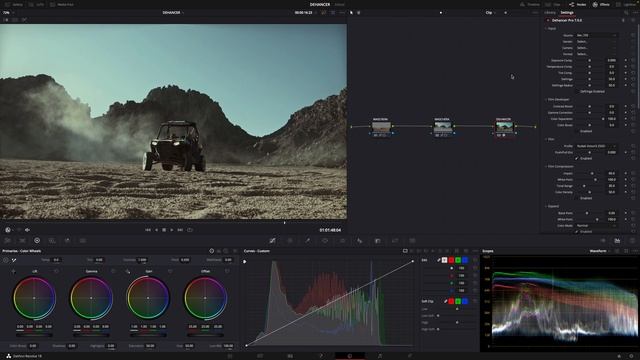Image resolution: width=640 pixels, height=360 pixels.
Task: Open the Scopes palette icon
Action: (617, 241)
